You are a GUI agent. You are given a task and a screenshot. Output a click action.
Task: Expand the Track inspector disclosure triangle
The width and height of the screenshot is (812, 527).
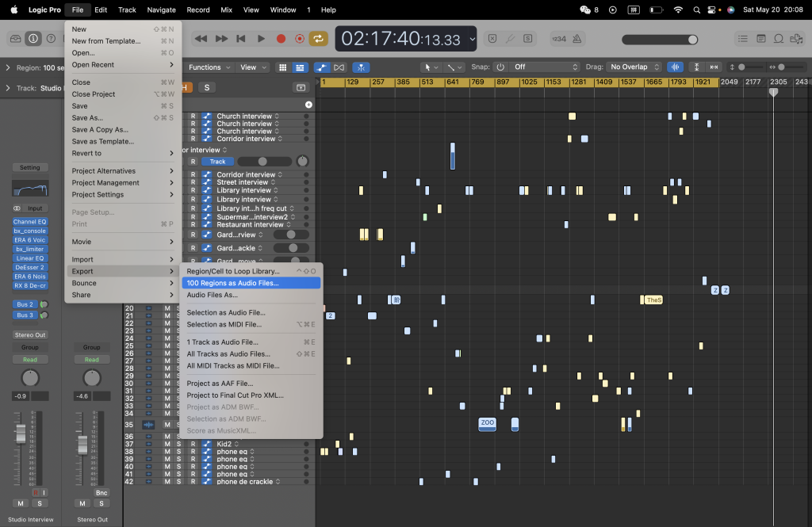point(8,88)
